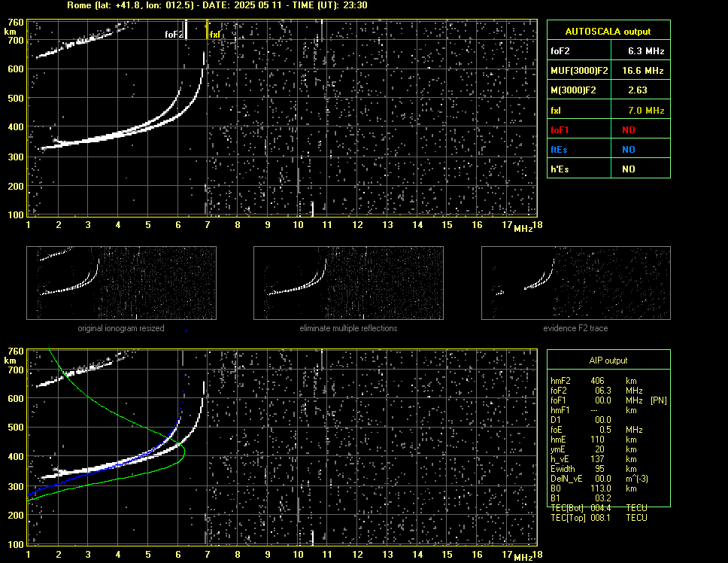Click the B1 03.2 row
The image size is (728, 563).
tap(581, 498)
